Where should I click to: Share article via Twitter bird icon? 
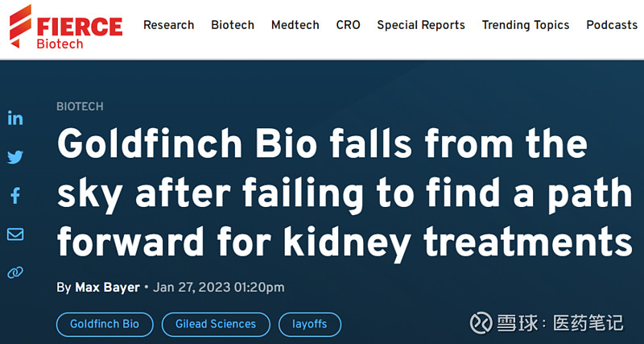click(x=15, y=157)
